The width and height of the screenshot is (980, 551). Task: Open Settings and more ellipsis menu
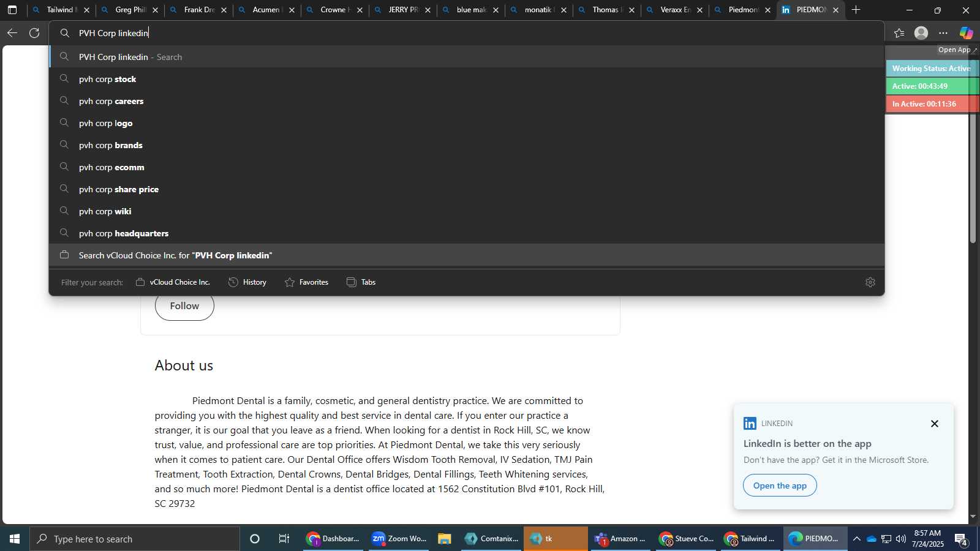pos(943,33)
